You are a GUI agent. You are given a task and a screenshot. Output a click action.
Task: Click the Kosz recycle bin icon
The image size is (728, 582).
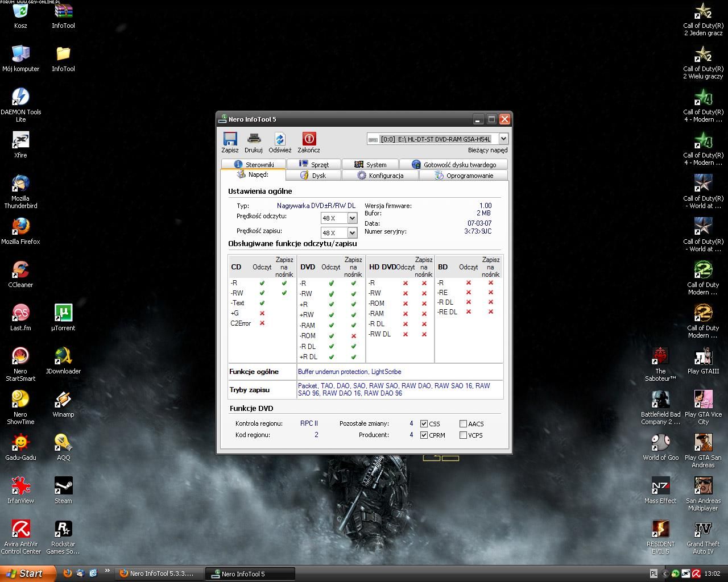20,11
